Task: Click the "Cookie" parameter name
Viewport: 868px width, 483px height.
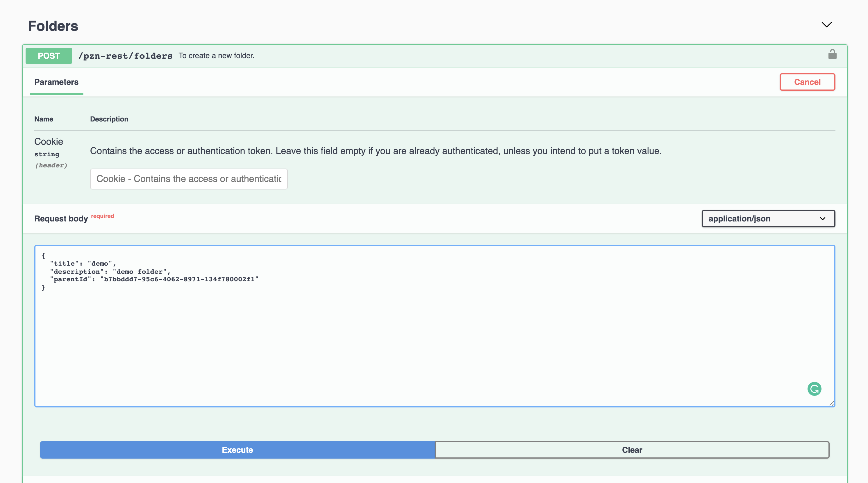Action: coord(49,142)
